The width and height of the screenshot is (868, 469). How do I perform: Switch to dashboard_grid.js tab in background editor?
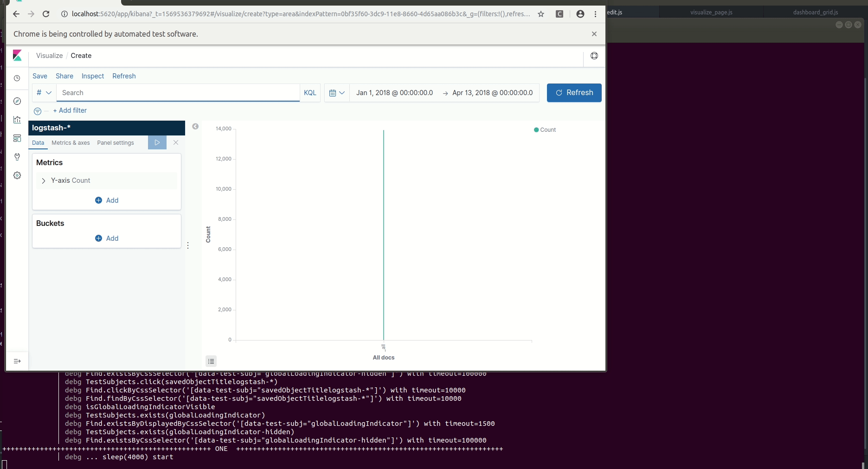click(x=816, y=12)
